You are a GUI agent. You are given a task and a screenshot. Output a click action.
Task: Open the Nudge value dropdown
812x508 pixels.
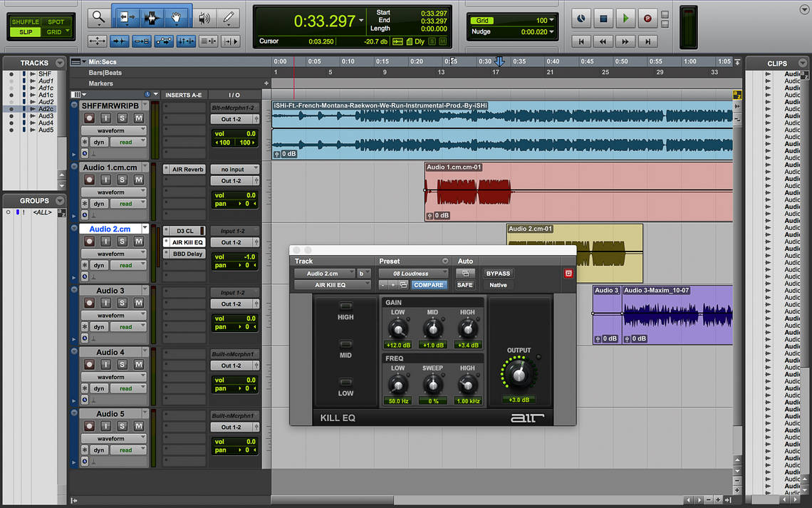551,31
